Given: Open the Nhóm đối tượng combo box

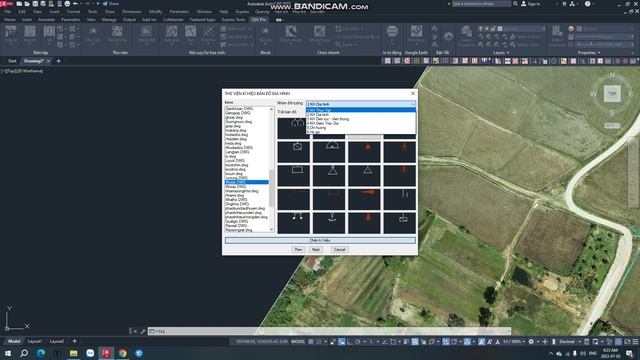Looking at the screenshot, I should point(361,104).
